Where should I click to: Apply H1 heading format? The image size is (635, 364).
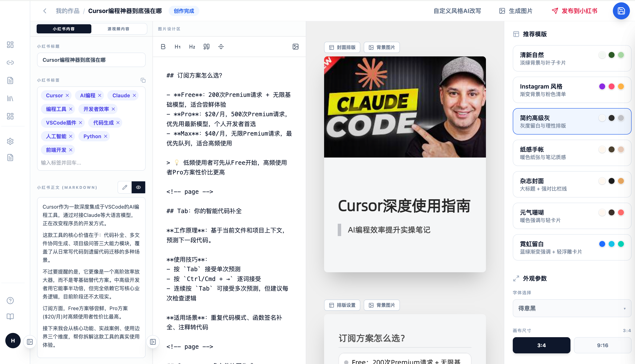tap(178, 47)
